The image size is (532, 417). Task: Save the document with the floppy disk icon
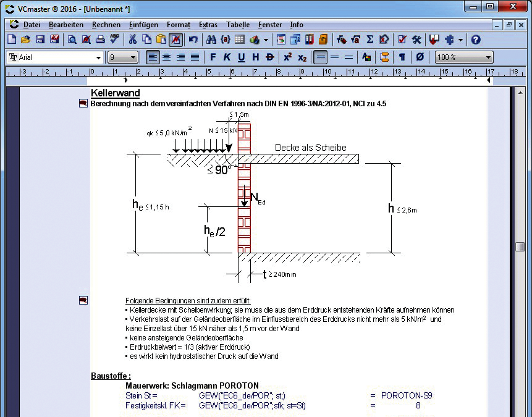(40, 40)
